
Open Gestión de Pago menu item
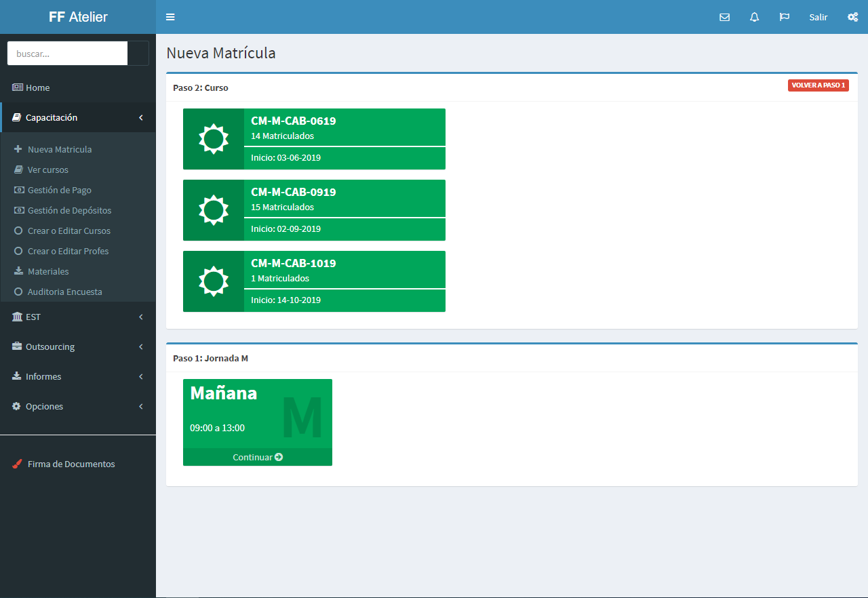(x=59, y=190)
